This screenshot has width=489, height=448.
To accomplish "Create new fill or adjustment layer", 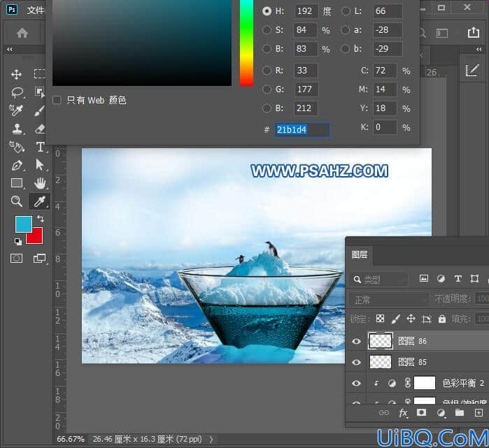I will (x=441, y=413).
